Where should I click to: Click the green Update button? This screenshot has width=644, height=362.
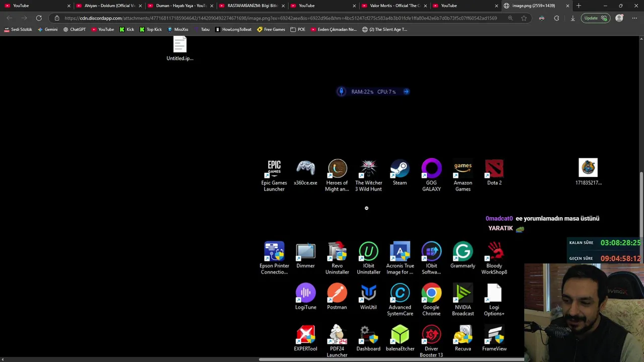(x=596, y=18)
